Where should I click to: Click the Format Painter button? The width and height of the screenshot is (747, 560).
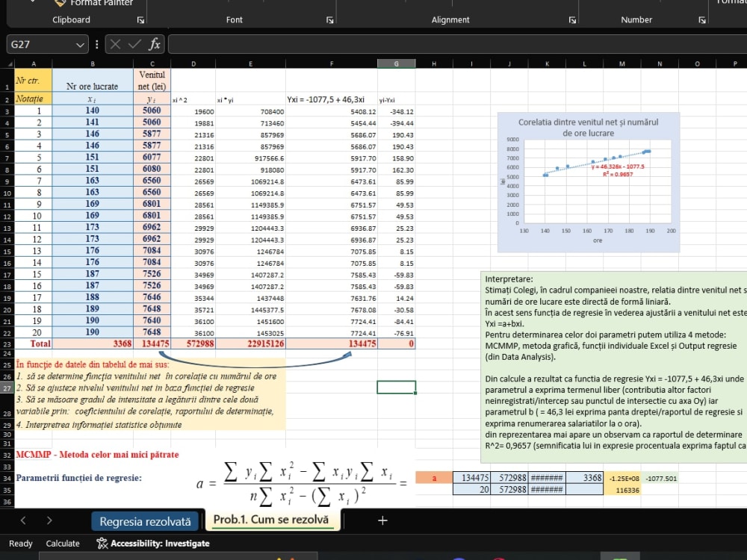(x=93, y=3)
